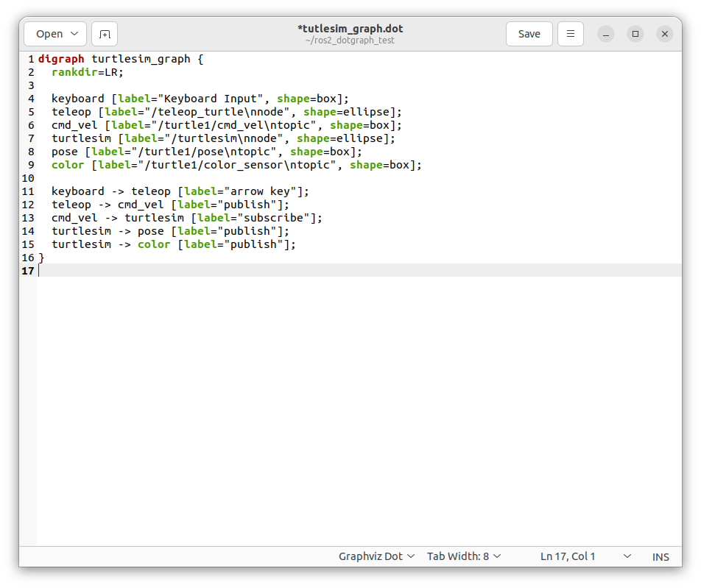Click the path ~/ros2_dotgraph_test in header
701x588 pixels.
tap(350, 40)
